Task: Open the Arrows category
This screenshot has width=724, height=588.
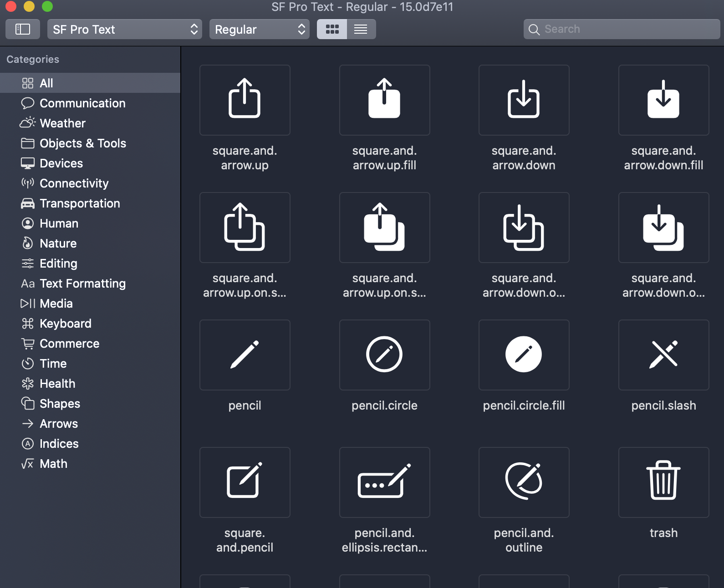Action: (x=90, y=423)
